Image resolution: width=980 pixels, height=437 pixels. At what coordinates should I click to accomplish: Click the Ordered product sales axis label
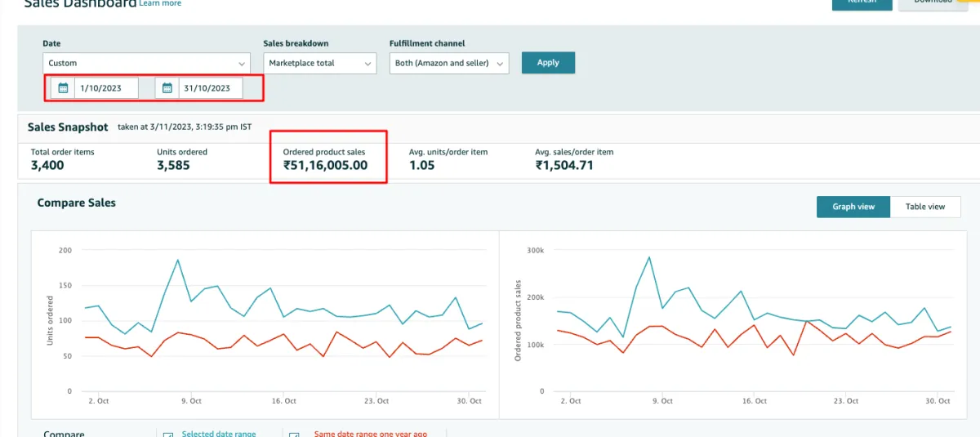[518, 320]
